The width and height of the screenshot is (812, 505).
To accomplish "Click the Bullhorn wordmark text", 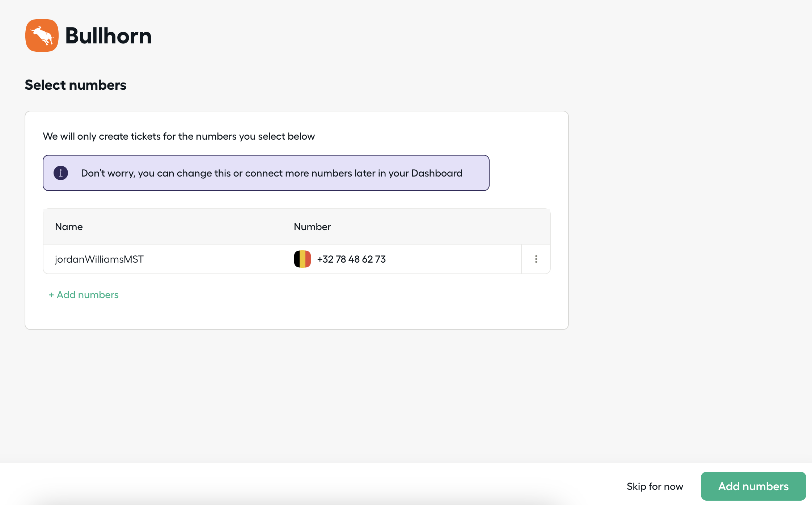I will (x=108, y=35).
